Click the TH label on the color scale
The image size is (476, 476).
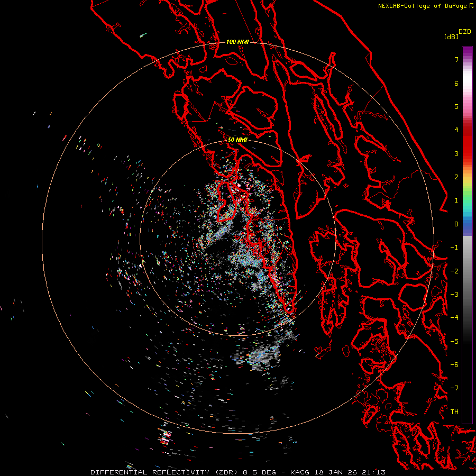coord(454,412)
